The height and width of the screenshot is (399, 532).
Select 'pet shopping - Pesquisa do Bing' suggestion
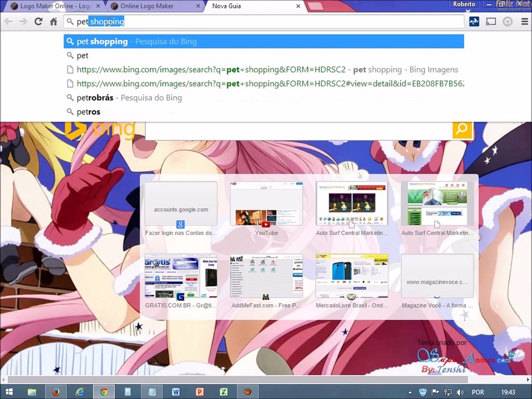pyautogui.click(x=264, y=42)
